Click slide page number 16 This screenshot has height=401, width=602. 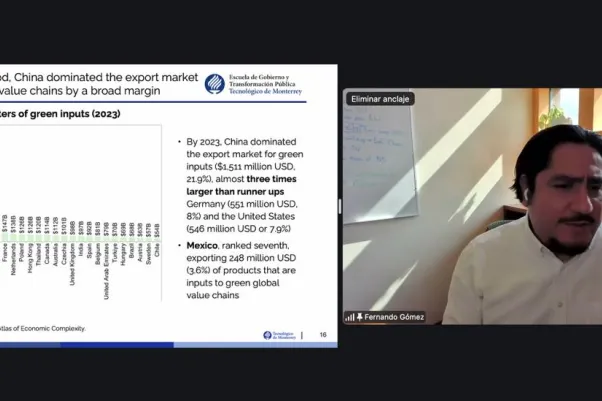click(x=323, y=335)
